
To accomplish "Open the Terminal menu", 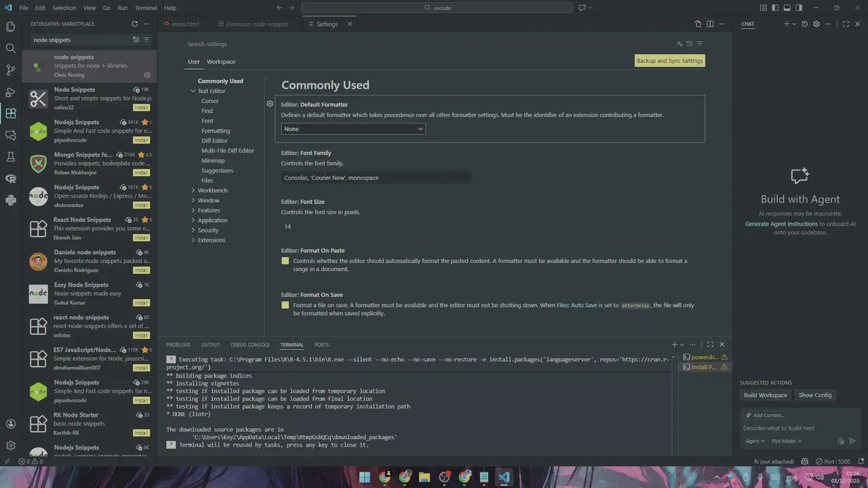I will click(x=146, y=7).
